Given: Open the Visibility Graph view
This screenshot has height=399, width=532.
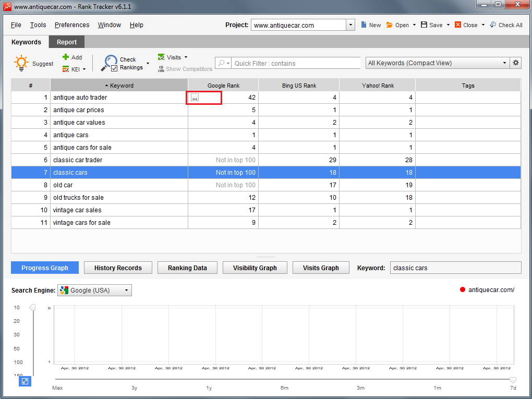Looking at the screenshot, I should point(255,268).
